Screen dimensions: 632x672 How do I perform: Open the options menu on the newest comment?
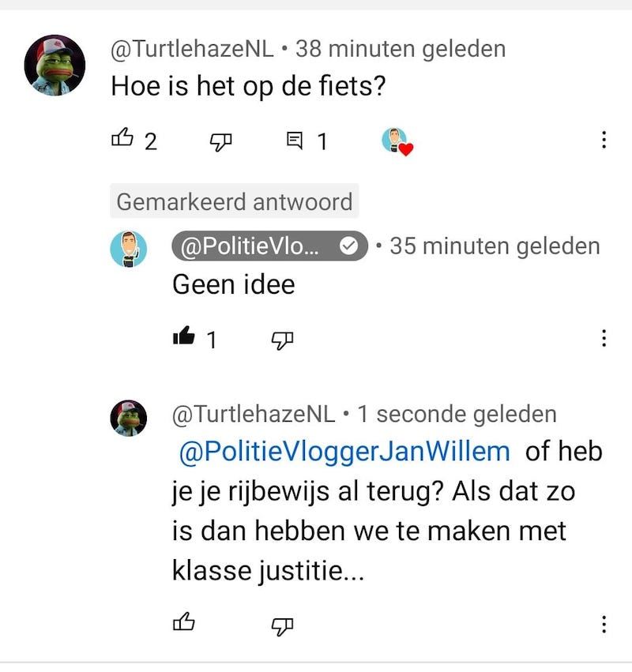(606, 625)
